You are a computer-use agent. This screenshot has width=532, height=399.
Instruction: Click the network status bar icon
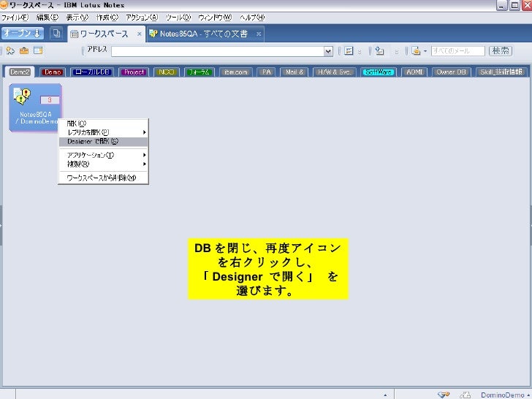click(465, 395)
